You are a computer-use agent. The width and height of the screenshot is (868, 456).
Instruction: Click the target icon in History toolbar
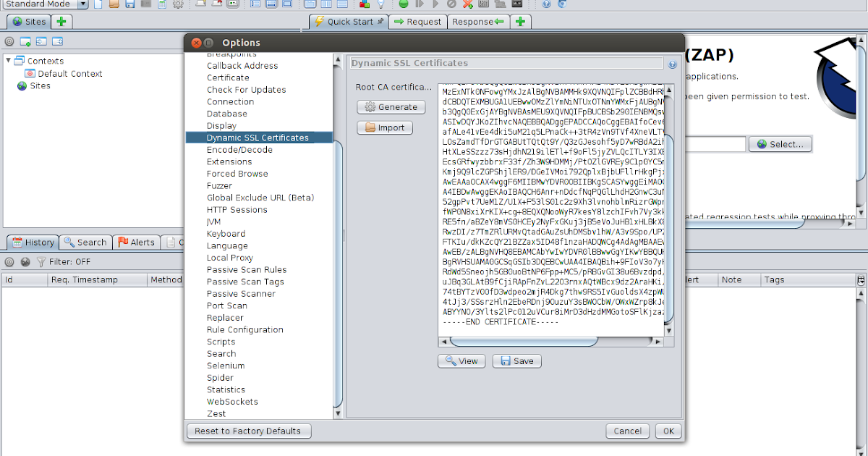[9, 261]
